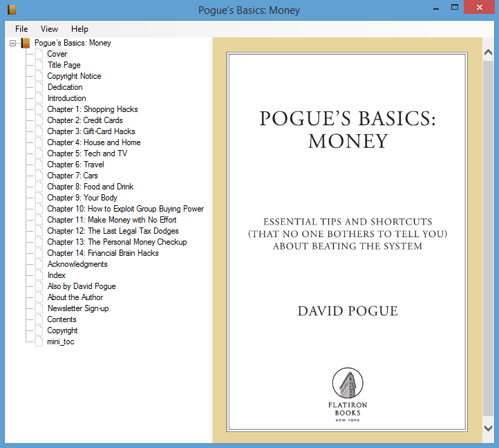Click the page icon for Chapter 7: Cars

(x=39, y=176)
